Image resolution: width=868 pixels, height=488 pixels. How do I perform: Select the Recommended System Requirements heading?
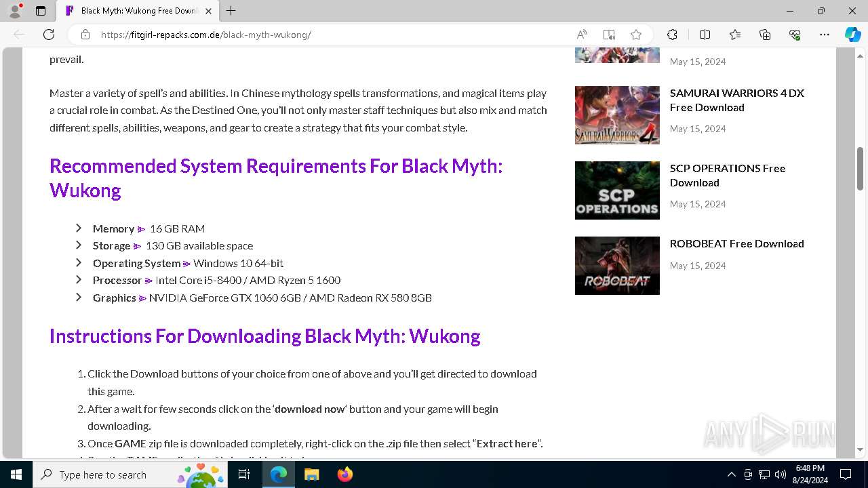(x=276, y=178)
